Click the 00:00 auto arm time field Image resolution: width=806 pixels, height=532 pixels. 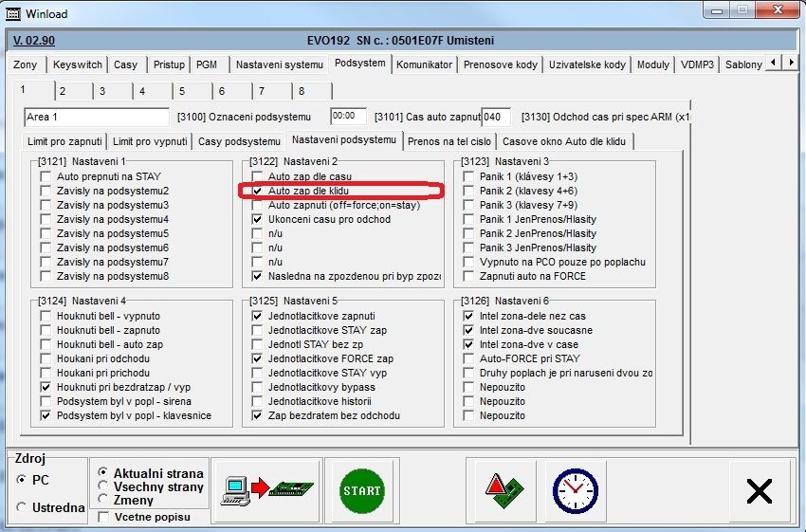(347, 117)
